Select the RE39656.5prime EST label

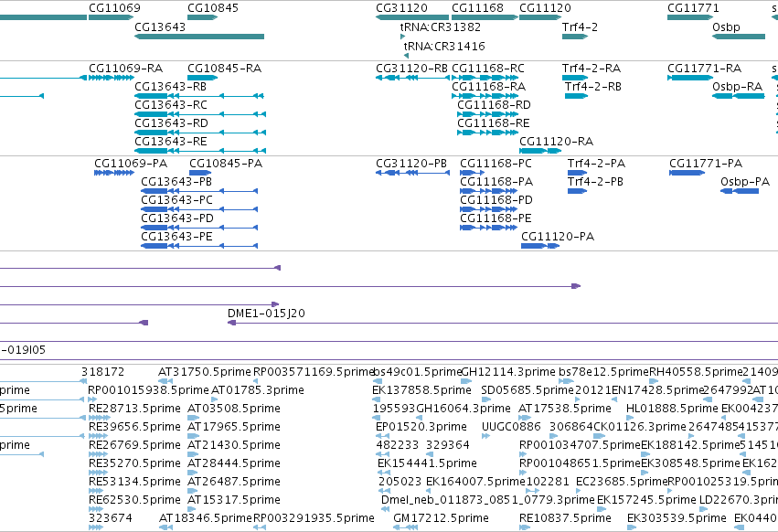click(134, 427)
